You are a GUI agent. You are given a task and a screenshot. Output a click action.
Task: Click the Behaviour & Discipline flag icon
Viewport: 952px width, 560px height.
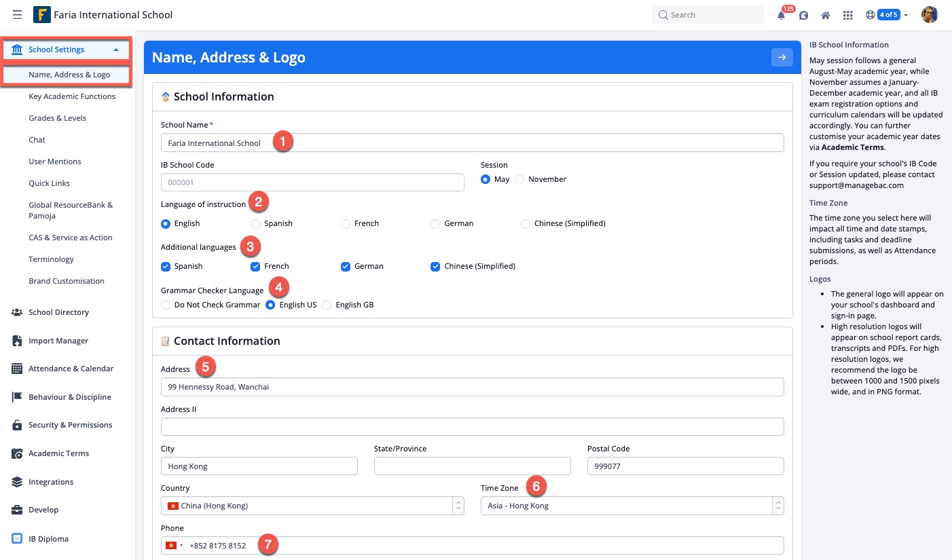point(17,397)
